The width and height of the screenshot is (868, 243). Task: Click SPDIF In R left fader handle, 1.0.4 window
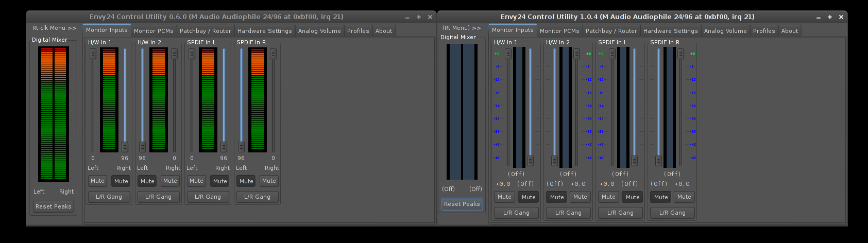click(658, 161)
